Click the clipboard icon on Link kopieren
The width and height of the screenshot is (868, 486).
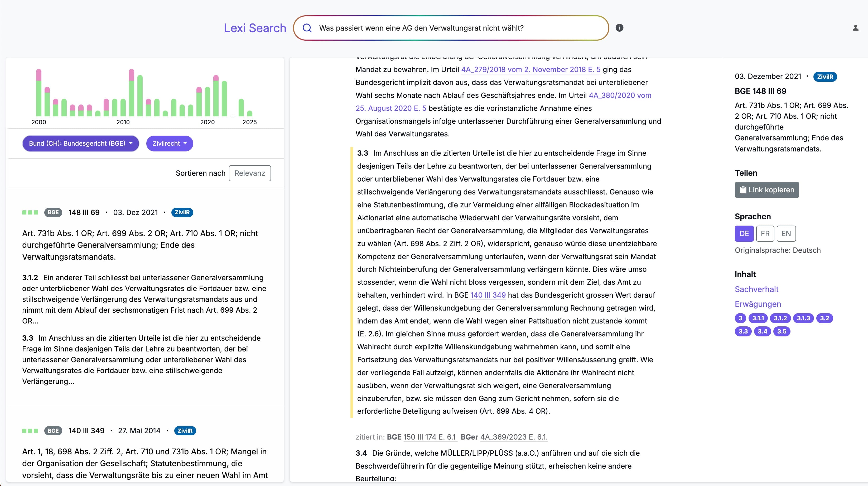[x=743, y=190]
